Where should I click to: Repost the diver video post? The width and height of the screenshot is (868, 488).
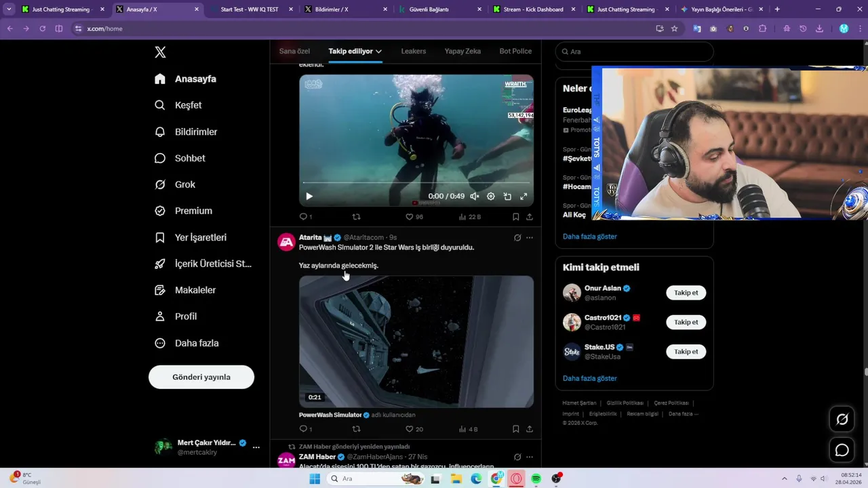click(356, 217)
